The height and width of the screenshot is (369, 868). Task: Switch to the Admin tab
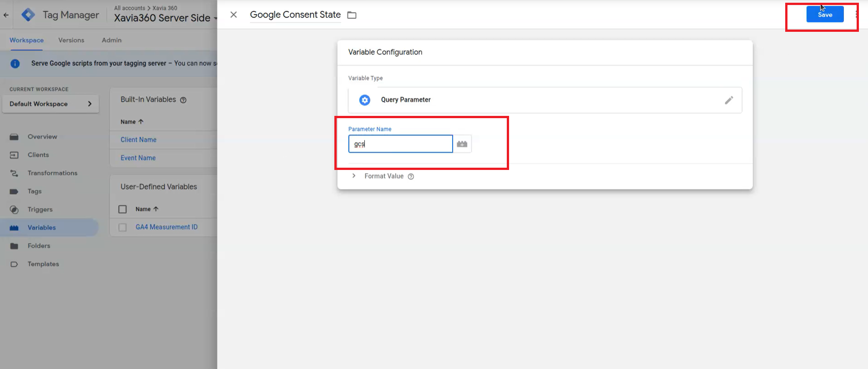click(112, 40)
